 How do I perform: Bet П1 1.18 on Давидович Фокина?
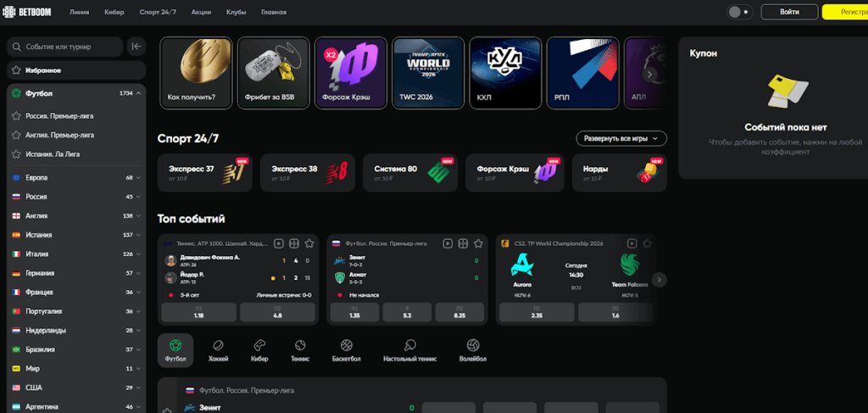pos(198,312)
